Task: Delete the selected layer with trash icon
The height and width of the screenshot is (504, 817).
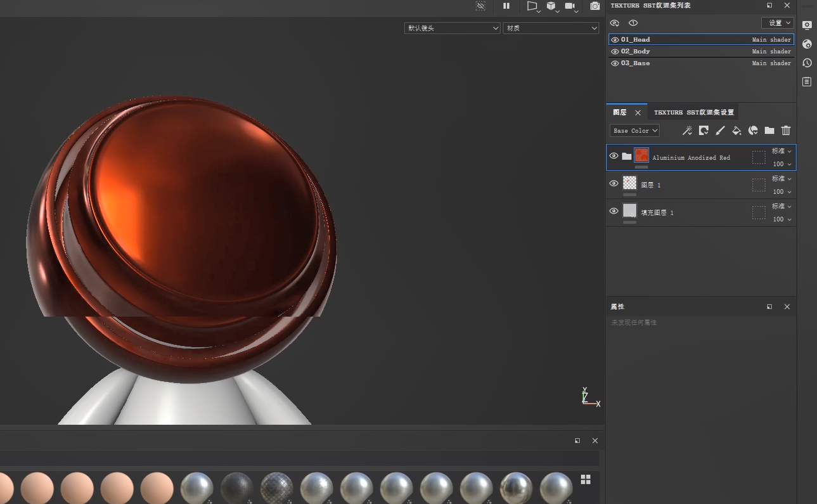Action: pos(786,131)
